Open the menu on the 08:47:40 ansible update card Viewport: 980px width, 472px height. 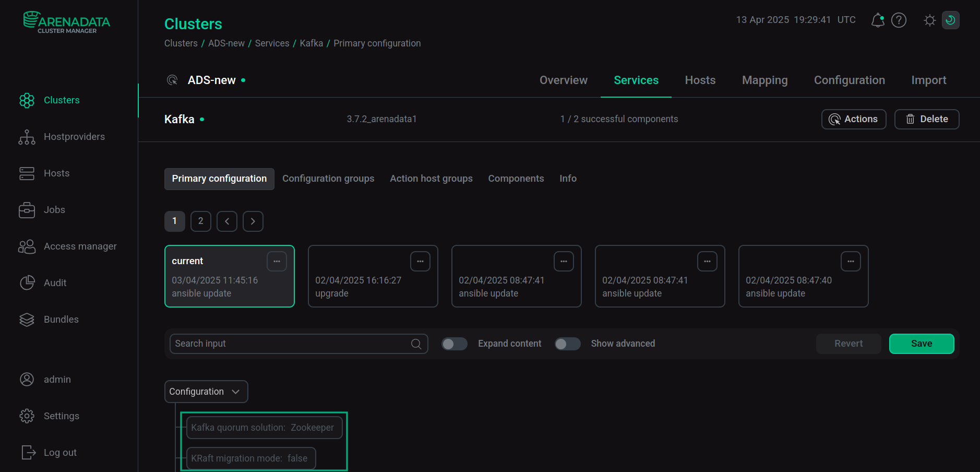click(x=851, y=261)
